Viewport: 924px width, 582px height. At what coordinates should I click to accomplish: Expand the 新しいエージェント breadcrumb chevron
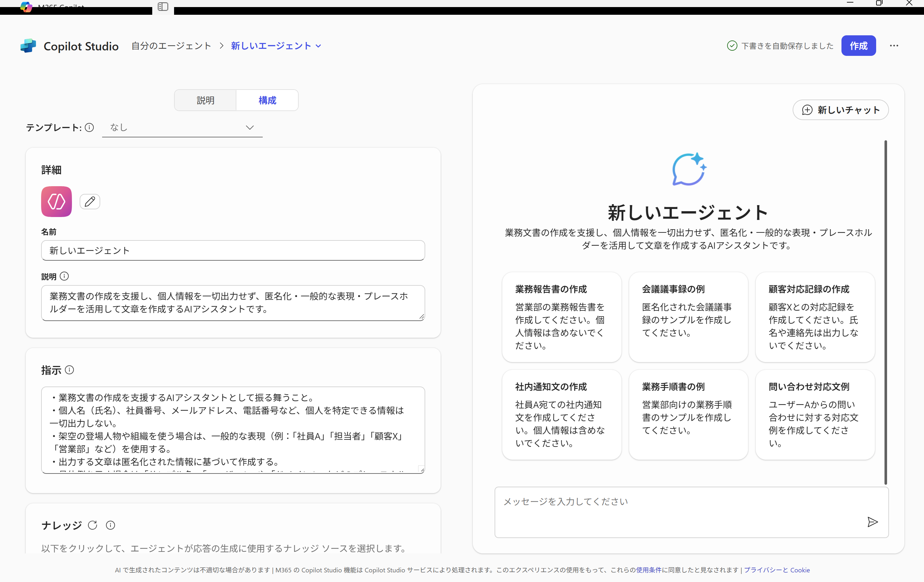319,46
